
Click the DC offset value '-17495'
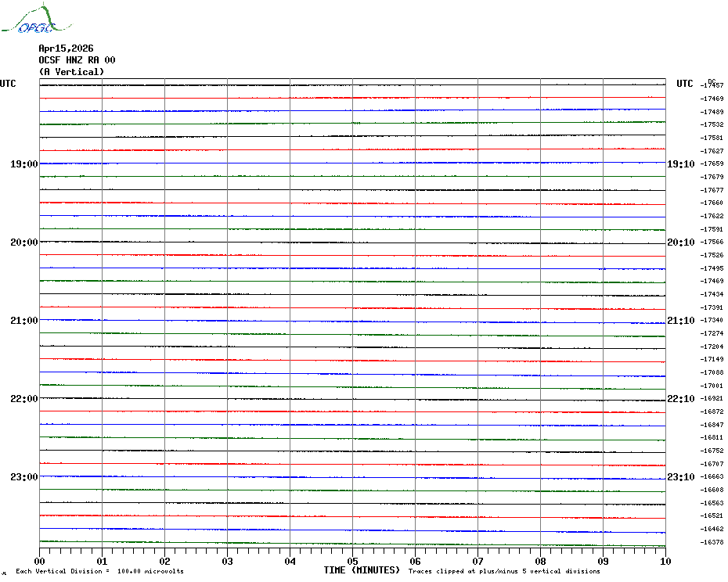click(712, 268)
